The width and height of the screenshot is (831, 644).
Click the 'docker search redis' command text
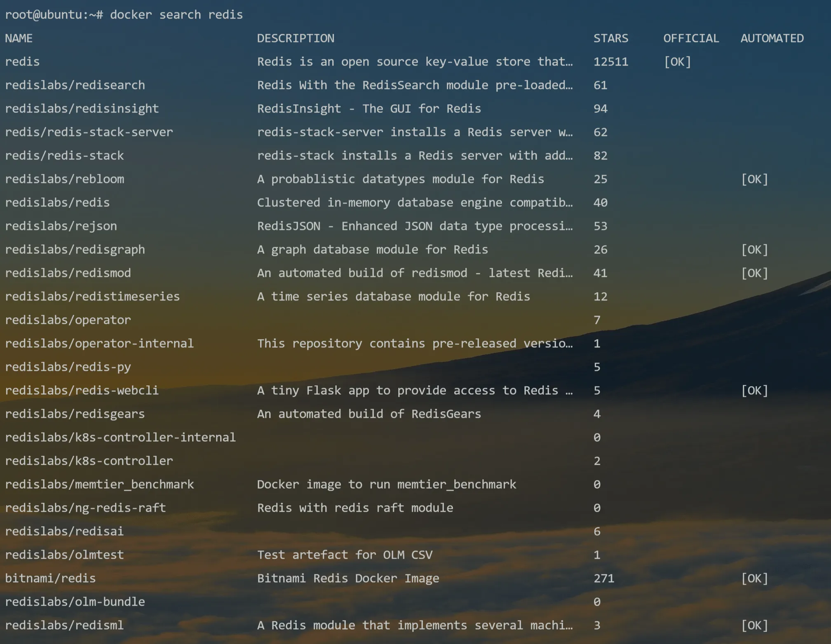point(176,15)
